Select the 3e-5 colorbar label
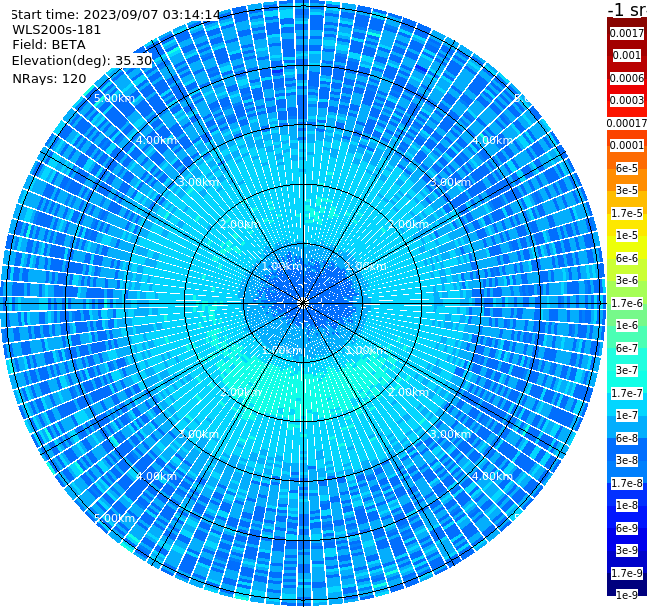Screen dimensions: 647x607 [627, 190]
